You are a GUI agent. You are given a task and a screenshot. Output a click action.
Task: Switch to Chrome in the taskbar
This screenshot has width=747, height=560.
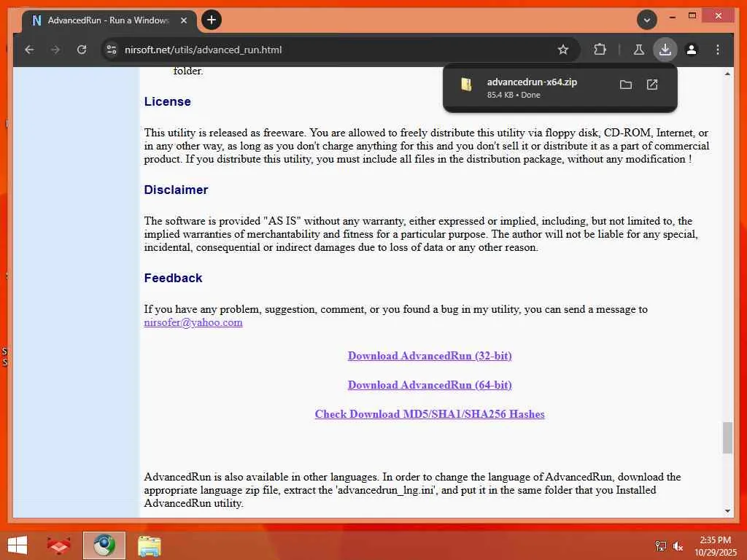tap(104, 545)
